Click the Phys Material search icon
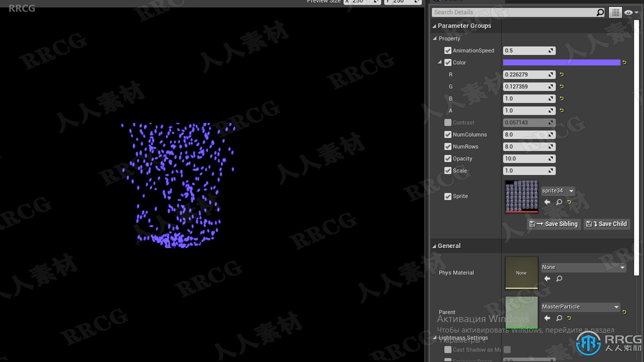644x362 pixels. tap(558, 279)
